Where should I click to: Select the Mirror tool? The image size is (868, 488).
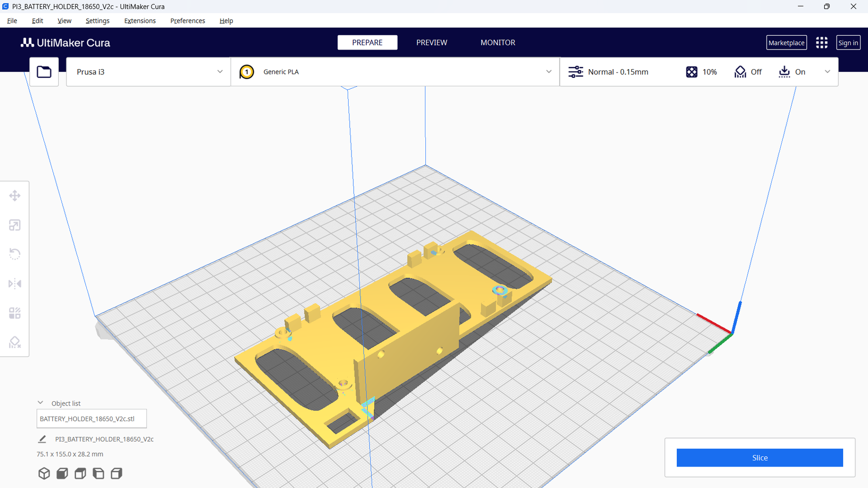(x=14, y=284)
